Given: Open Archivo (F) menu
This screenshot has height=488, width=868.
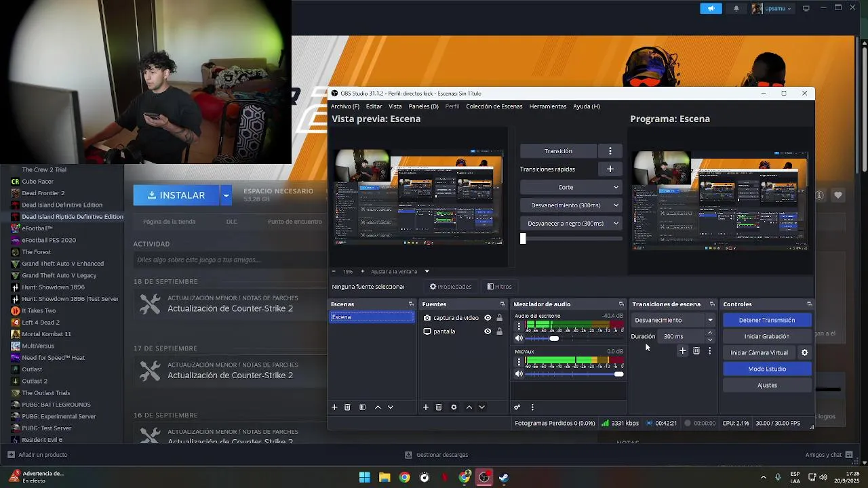Looking at the screenshot, I should coord(345,106).
